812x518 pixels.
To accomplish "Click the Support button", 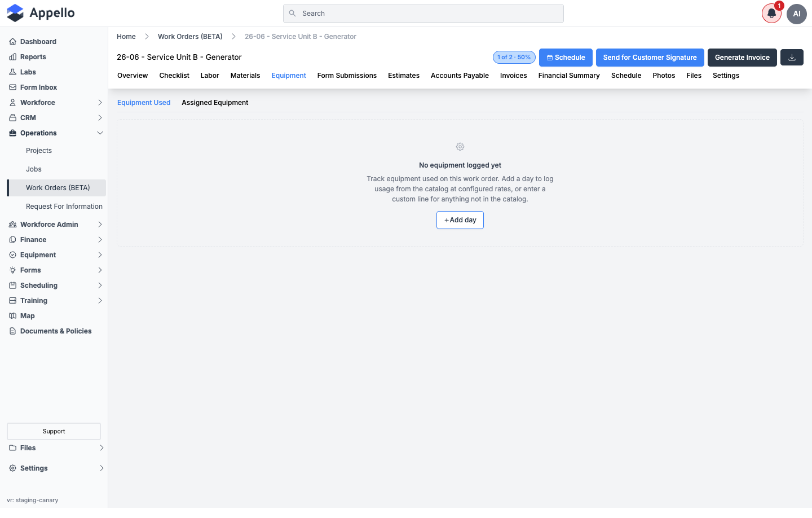I will pyautogui.click(x=54, y=431).
